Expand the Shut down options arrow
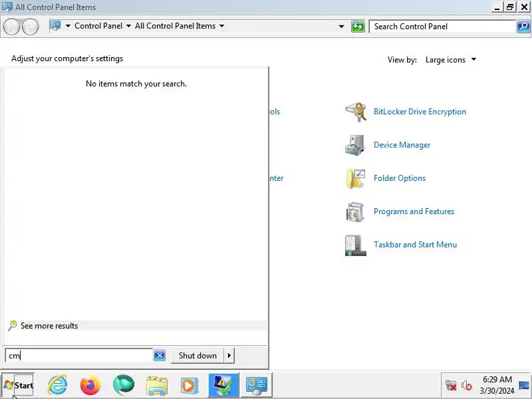532x399 pixels. tap(229, 356)
